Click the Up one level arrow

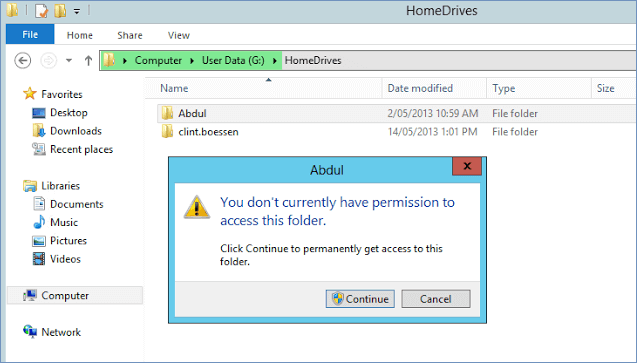(x=88, y=60)
